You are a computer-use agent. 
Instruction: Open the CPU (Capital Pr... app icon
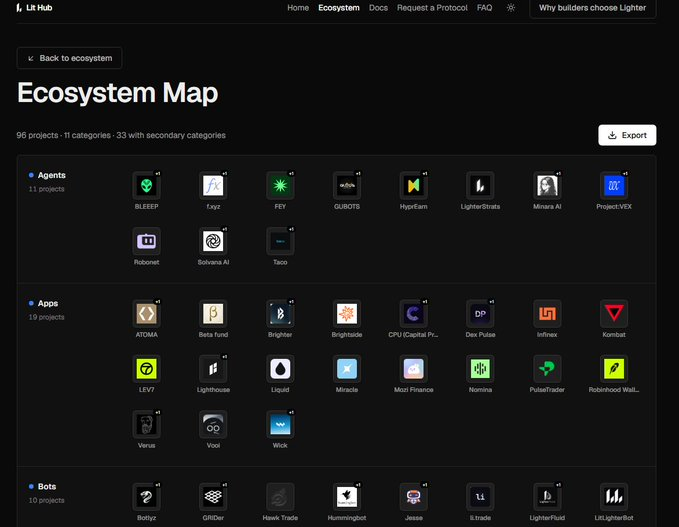[414, 314]
